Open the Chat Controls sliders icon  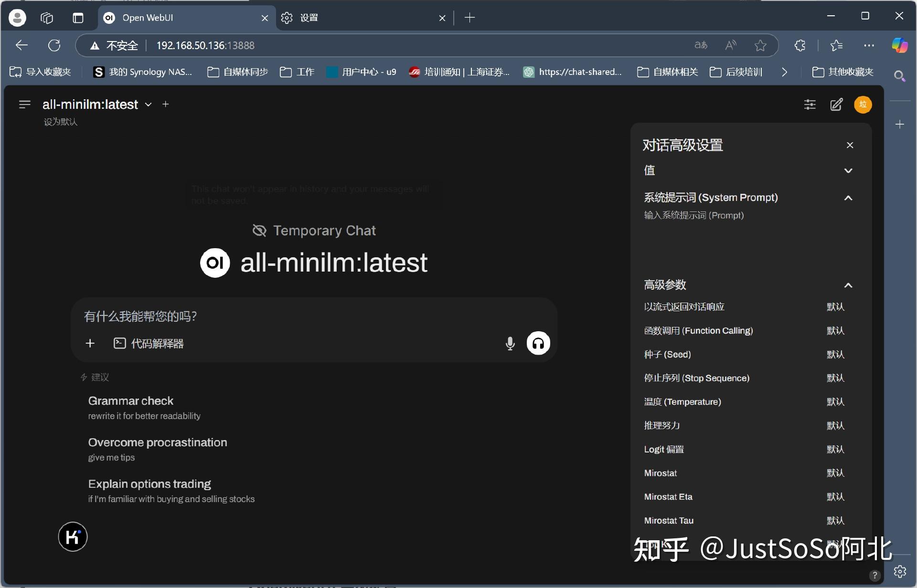[810, 105]
